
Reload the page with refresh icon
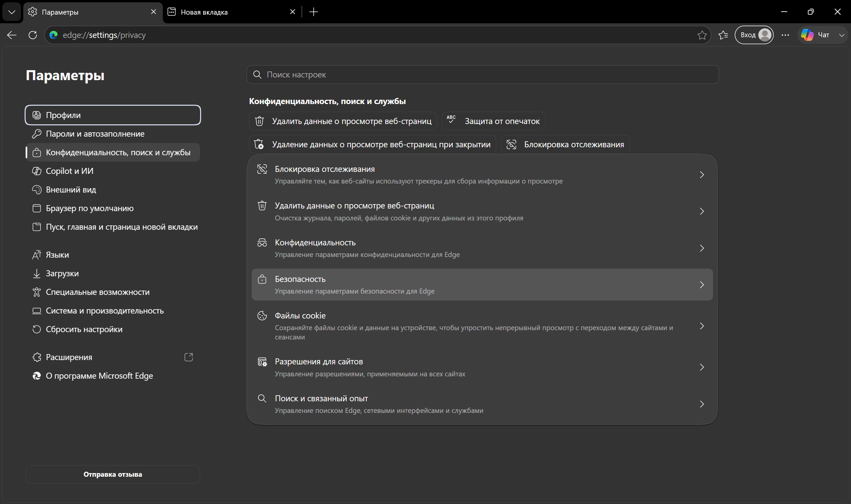[33, 35]
